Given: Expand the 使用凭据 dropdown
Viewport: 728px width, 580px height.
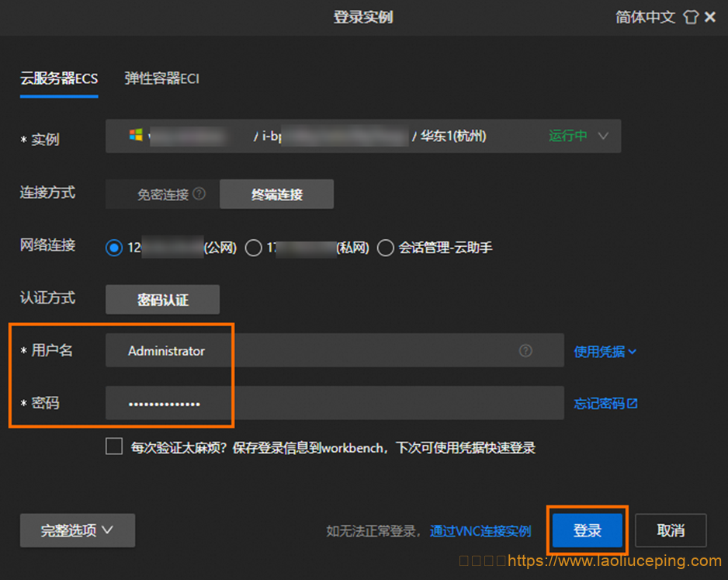Looking at the screenshot, I should point(601,350).
